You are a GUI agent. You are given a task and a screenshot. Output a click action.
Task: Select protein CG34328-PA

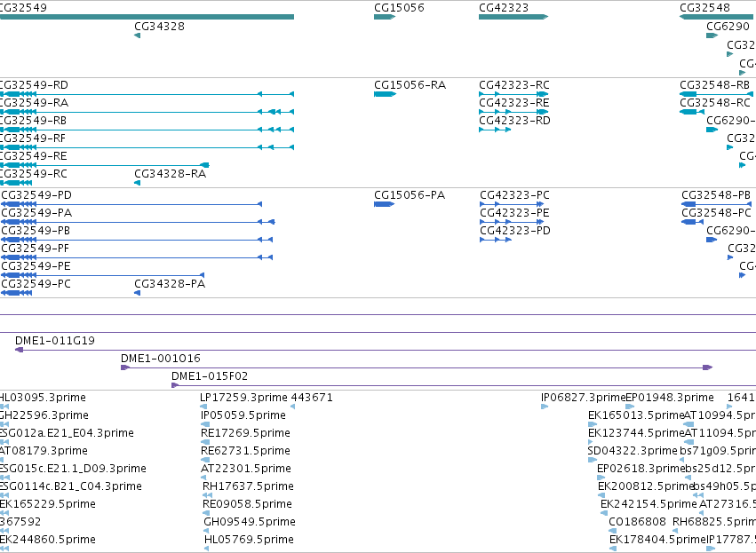click(x=138, y=293)
